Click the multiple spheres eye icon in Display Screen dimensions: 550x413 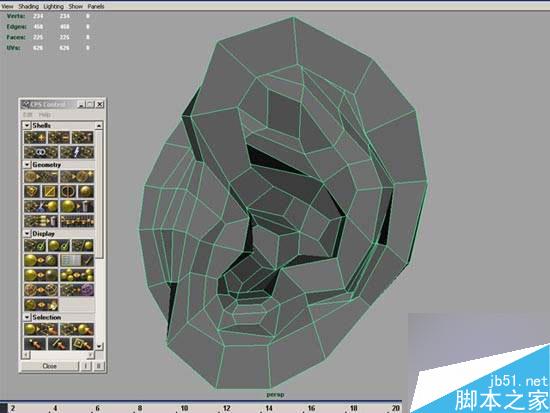[77, 275]
